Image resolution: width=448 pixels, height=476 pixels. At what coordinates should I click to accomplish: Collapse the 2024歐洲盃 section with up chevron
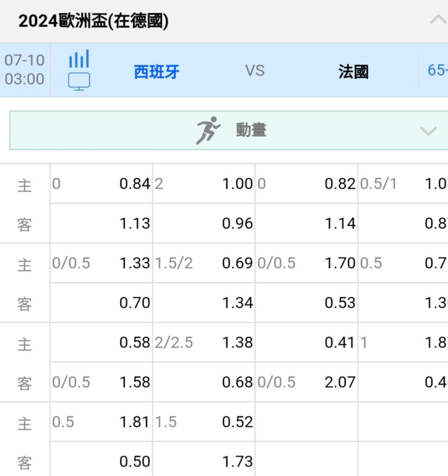click(437, 20)
